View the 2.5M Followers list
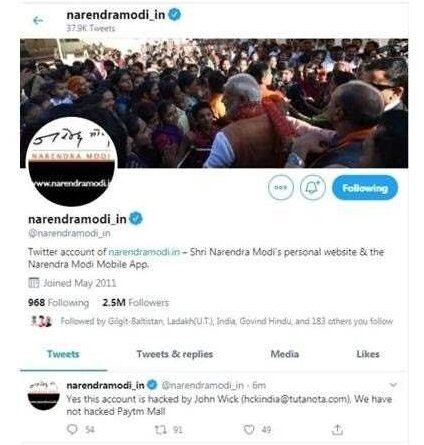The width and height of the screenshot is (424, 445). (135, 303)
